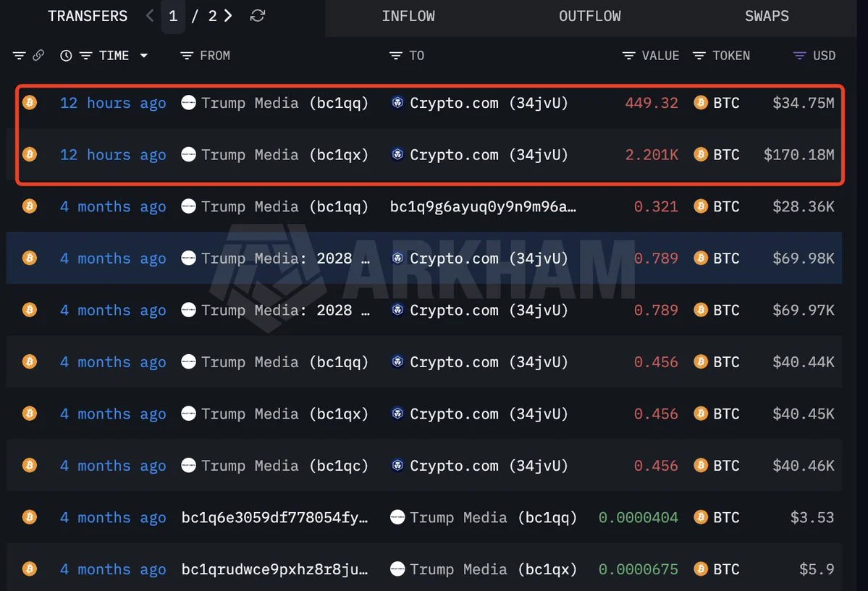Click the value 2.201K
868x591 pixels.
pyautogui.click(x=652, y=154)
